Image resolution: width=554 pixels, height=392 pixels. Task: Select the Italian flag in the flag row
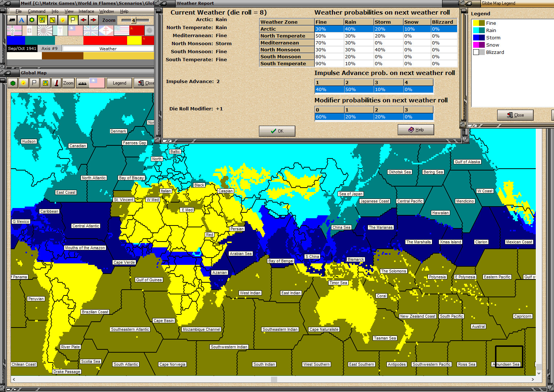point(30,30)
